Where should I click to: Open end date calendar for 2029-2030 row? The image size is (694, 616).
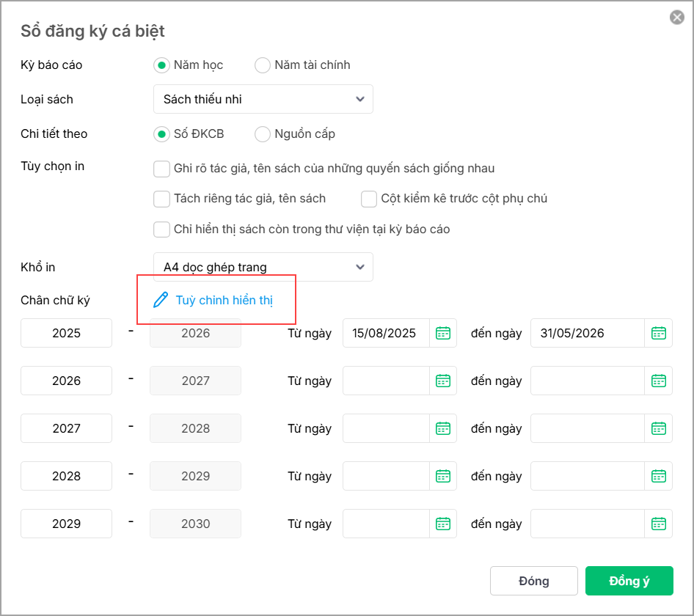659,524
